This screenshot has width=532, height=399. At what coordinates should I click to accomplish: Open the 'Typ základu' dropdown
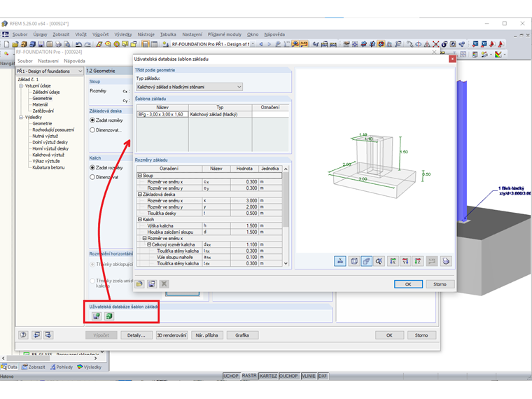pyautogui.click(x=189, y=87)
